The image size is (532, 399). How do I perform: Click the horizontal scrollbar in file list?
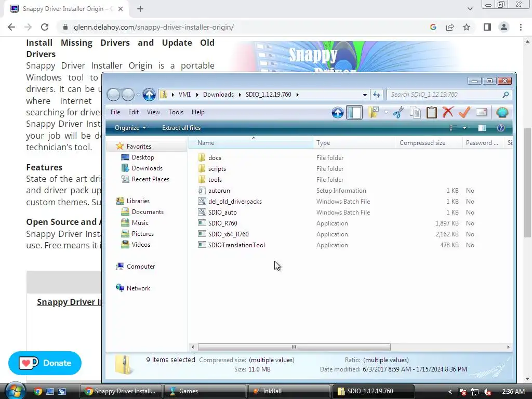tap(294, 347)
